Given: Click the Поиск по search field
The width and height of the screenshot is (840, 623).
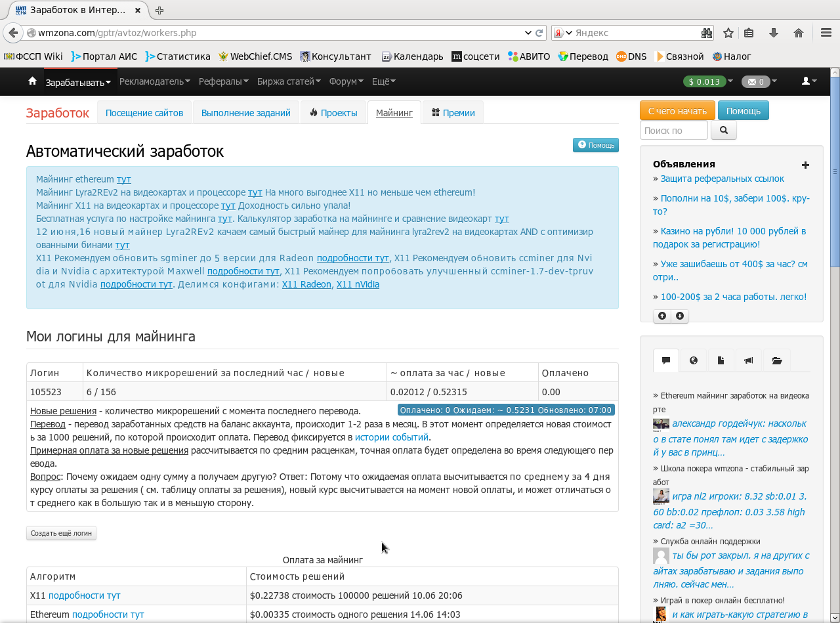Looking at the screenshot, I should pos(673,130).
